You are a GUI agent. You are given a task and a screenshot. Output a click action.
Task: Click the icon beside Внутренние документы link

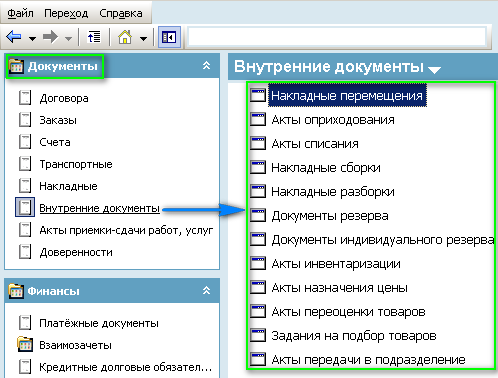[25, 207]
